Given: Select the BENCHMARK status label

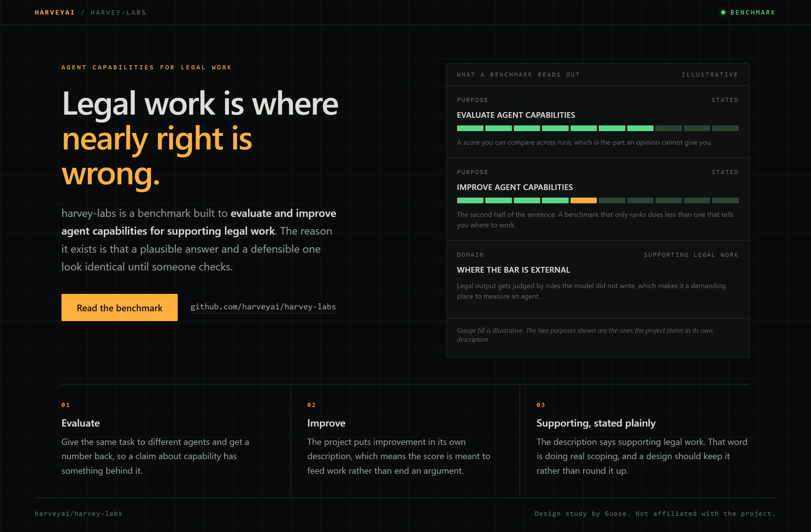Looking at the screenshot, I should point(753,13).
